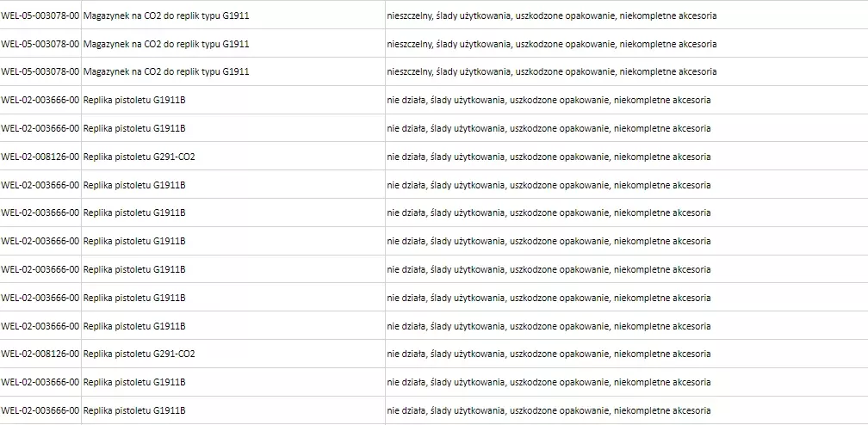868x425 pixels.
Task: Select the first WEL-02-008126-00 code cell
Action: 40,157
